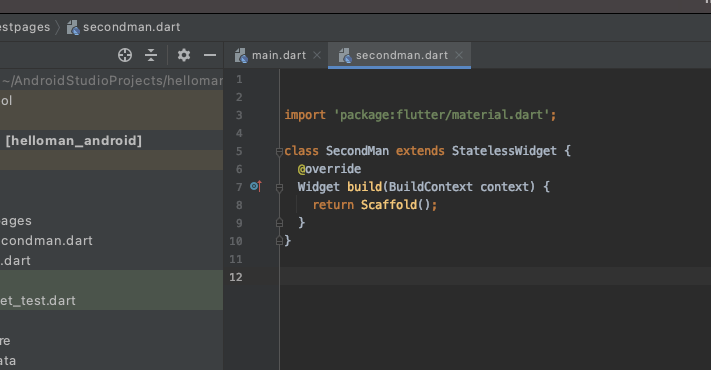The image size is (711, 370).
Task: Click the secondman.dart tab file icon
Action: point(345,55)
